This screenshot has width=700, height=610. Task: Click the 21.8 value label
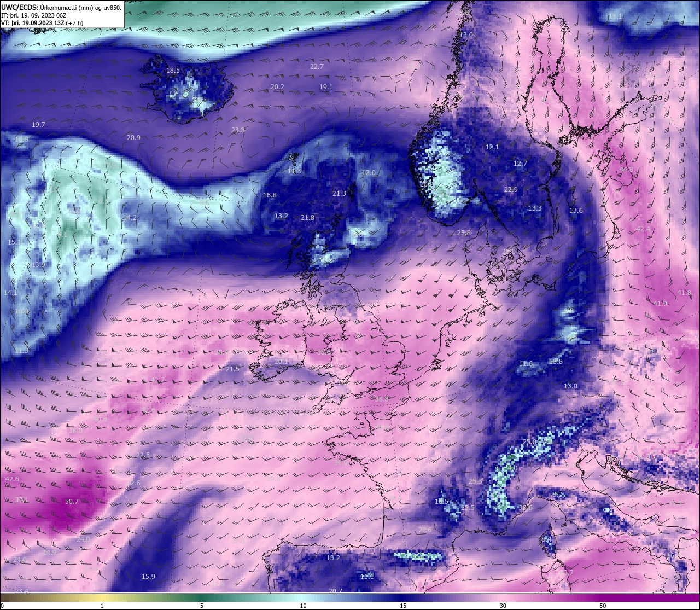point(307,218)
